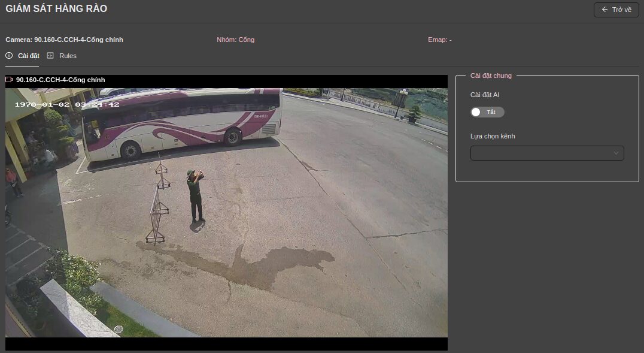Viewport: 644px width, 353px height.
Task: Turn on the Cài đặt AI toggle
Action: point(487,112)
